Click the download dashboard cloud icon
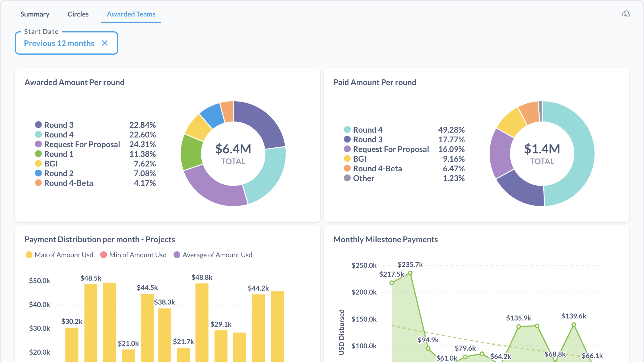 point(626,14)
